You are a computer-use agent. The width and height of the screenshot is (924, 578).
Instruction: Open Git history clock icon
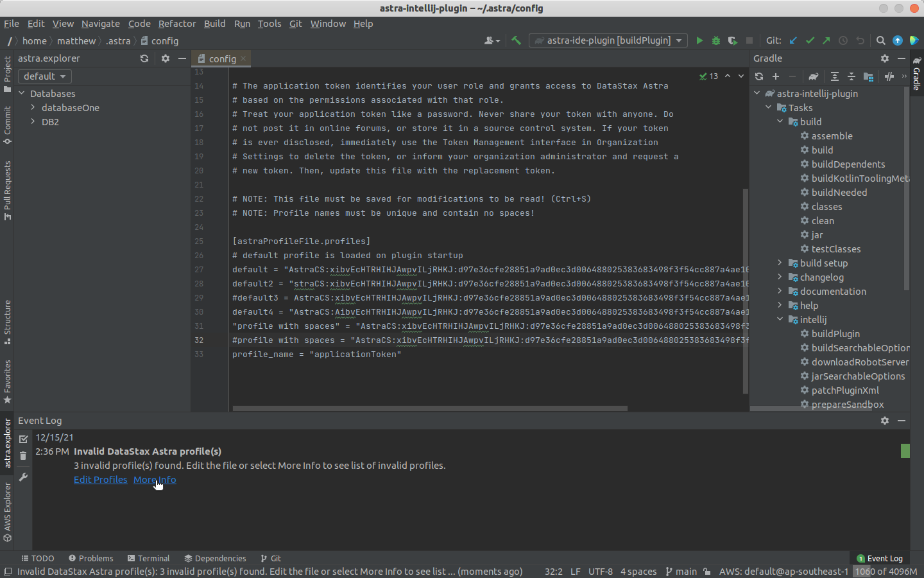(843, 40)
